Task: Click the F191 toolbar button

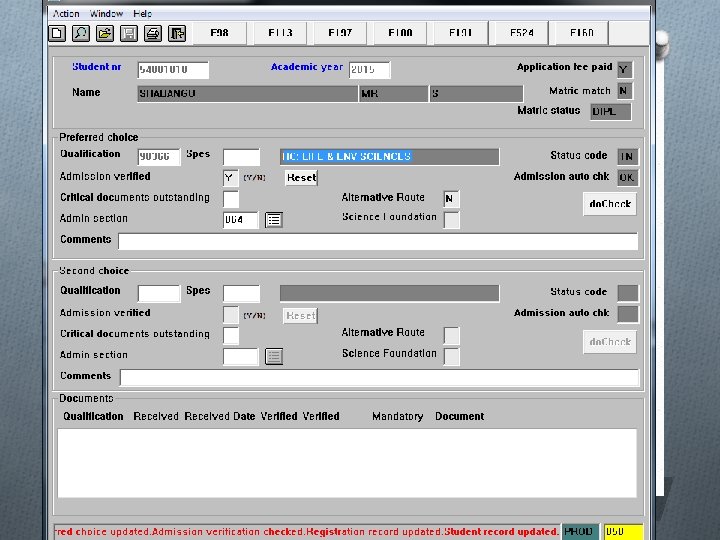Action: (460, 33)
